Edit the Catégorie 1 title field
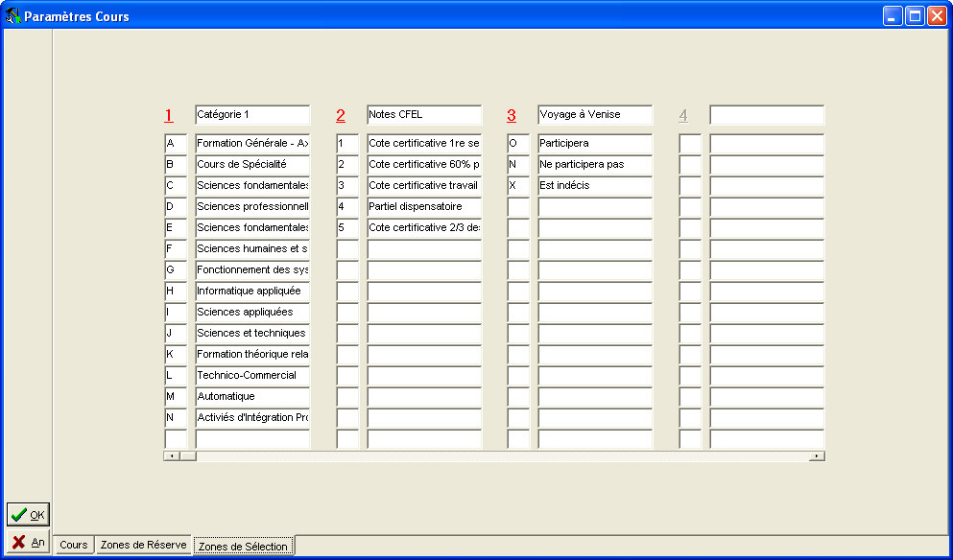The height and width of the screenshot is (560, 953). [252, 115]
